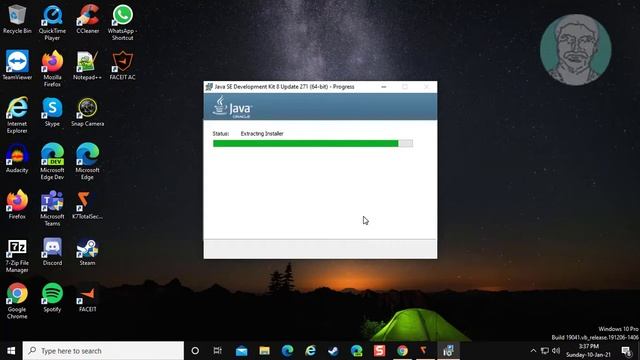Expand hidden system tray icons
The width and height of the screenshot is (640, 360).
pyautogui.click(x=533, y=351)
